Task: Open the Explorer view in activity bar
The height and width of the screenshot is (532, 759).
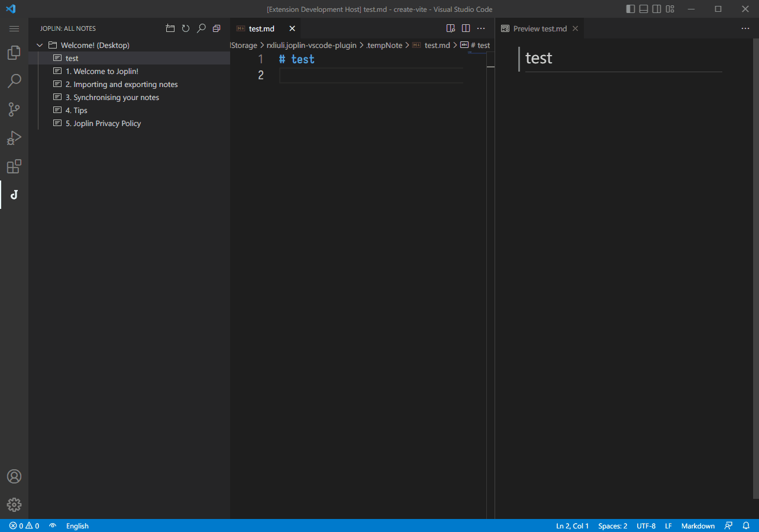Action: coord(14,53)
